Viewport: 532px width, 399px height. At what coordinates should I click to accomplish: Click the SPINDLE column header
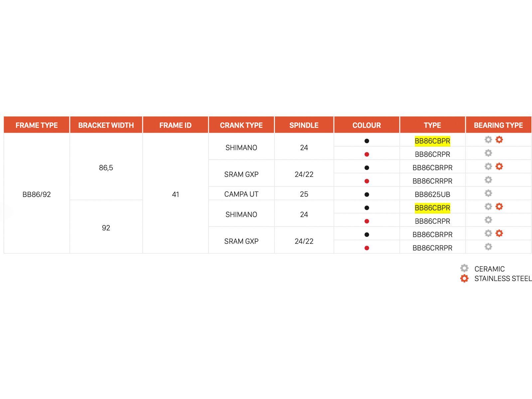click(x=304, y=125)
